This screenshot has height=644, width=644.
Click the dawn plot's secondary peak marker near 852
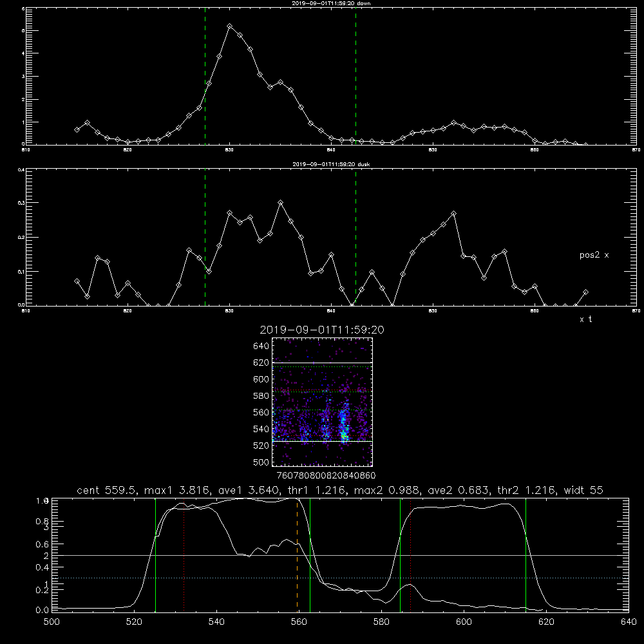tap(453, 123)
